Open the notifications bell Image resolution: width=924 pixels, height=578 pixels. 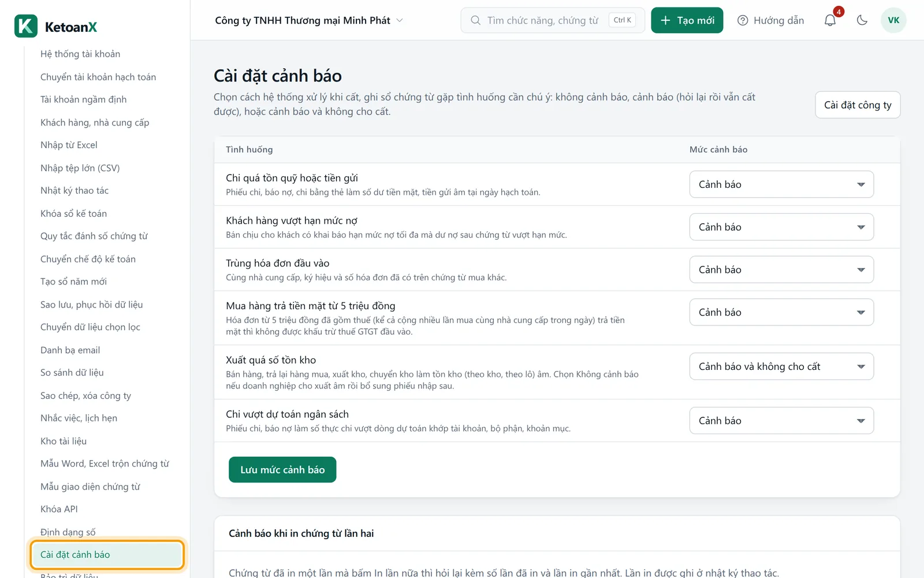coord(830,20)
